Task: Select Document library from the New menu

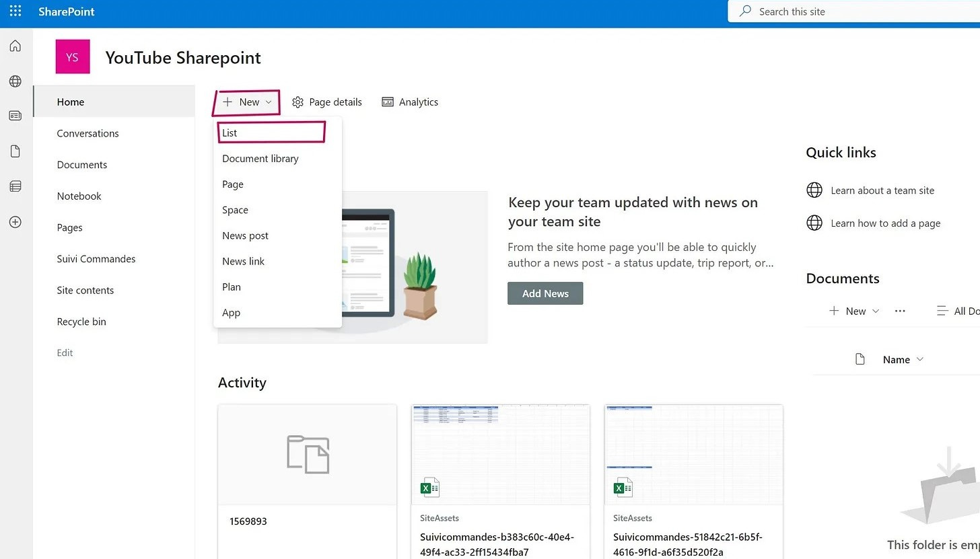Action: click(x=277, y=159)
